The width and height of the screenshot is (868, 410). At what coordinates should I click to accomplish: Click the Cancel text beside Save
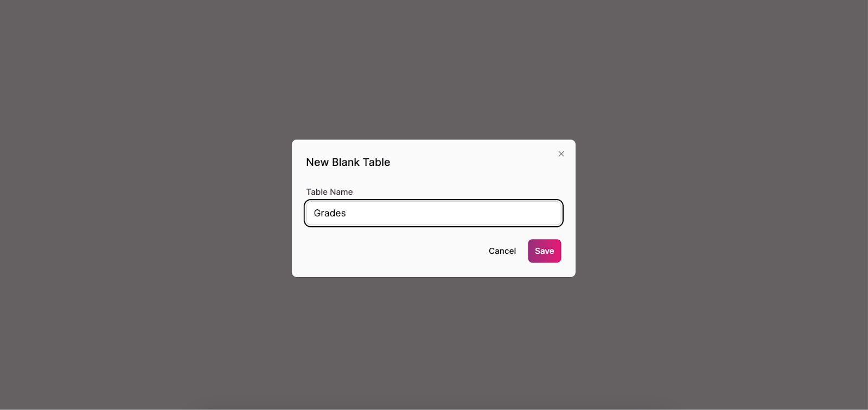pyautogui.click(x=502, y=251)
